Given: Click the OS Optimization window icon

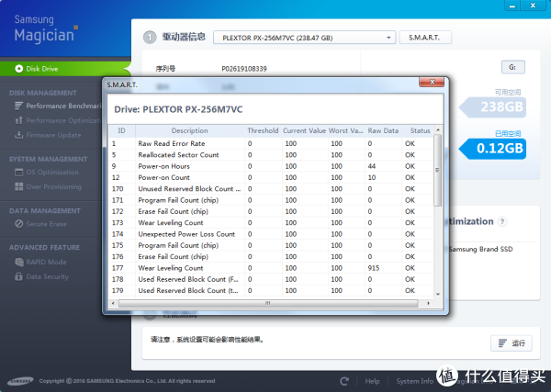Looking at the screenshot, I should [x=19, y=172].
